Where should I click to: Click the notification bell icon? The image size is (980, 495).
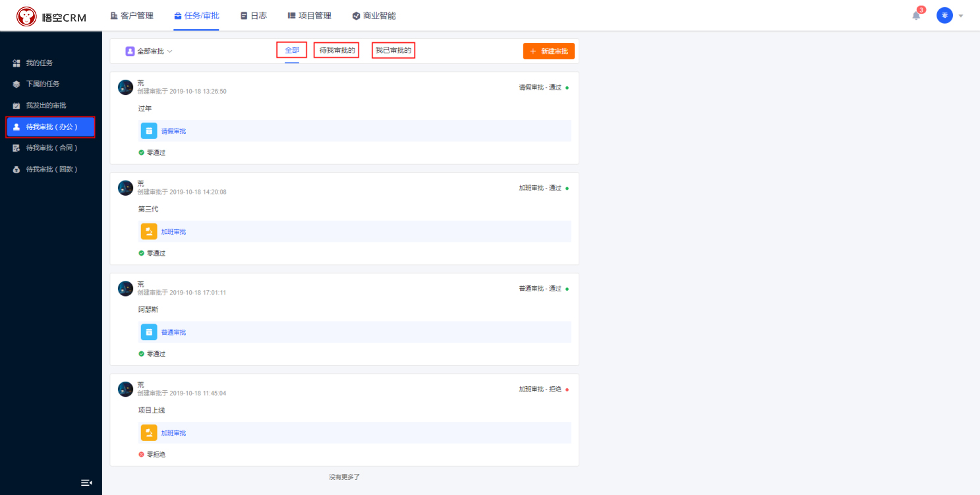tap(916, 16)
